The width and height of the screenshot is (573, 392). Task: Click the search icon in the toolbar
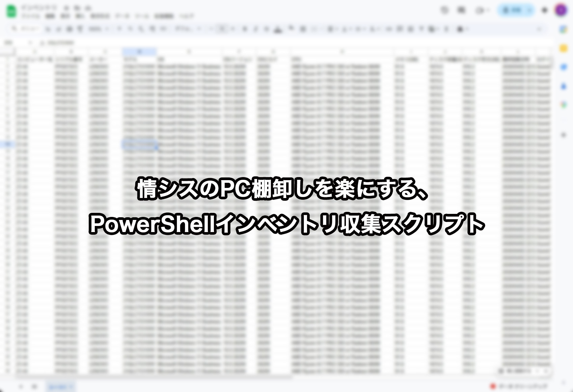click(15, 29)
